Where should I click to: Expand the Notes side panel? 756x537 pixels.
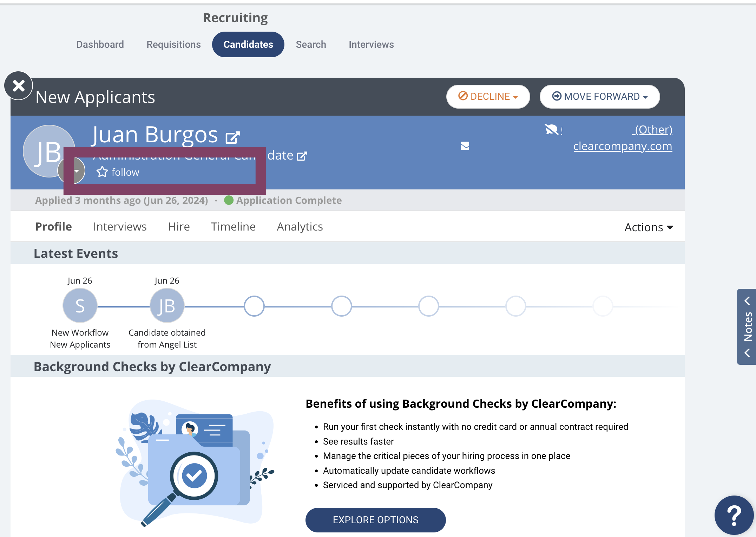747,327
